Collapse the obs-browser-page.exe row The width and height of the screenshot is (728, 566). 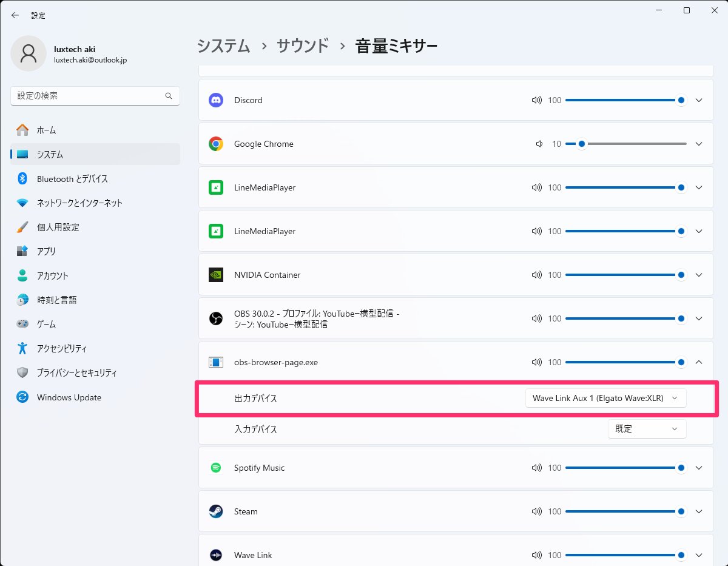[699, 362]
